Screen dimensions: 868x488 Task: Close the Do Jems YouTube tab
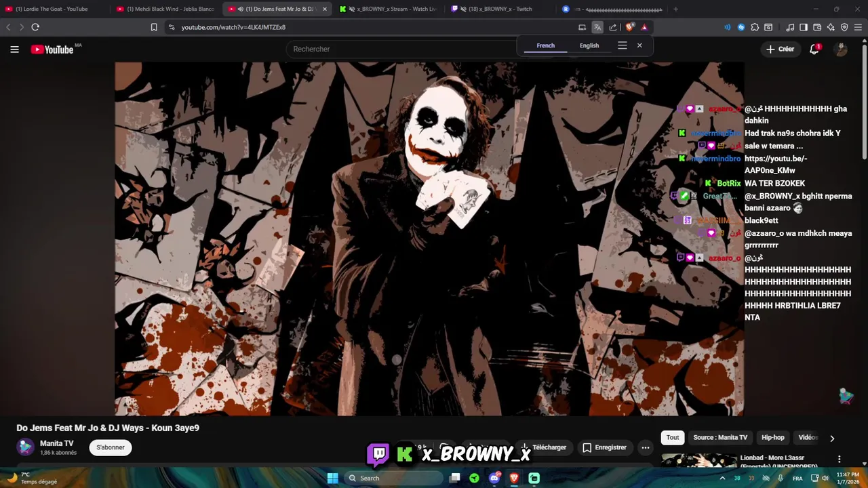[x=324, y=9]
